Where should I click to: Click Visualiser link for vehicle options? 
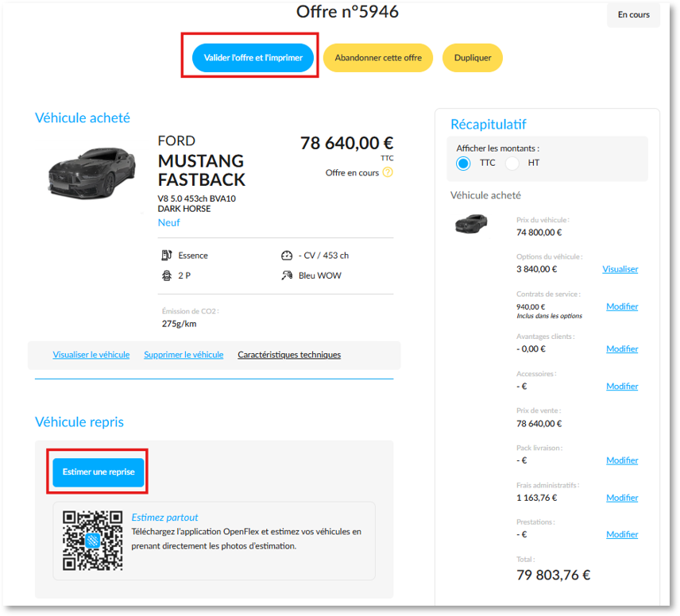click(620, 269)
